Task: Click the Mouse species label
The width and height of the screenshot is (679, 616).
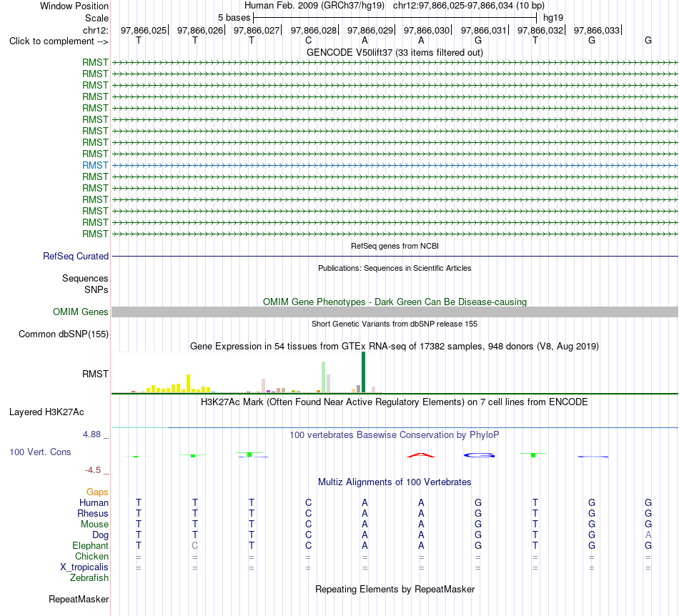Action: pyautogui.click(x=94, y=525)
